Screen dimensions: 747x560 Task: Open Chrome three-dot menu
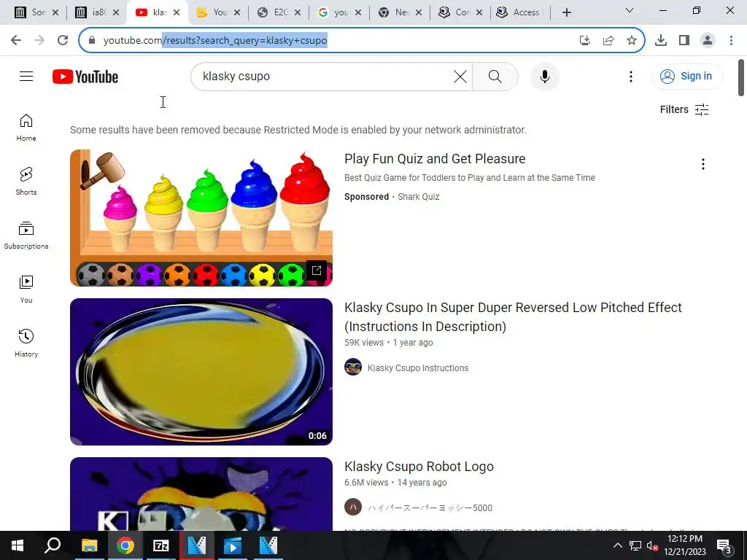tap(731, 40)
